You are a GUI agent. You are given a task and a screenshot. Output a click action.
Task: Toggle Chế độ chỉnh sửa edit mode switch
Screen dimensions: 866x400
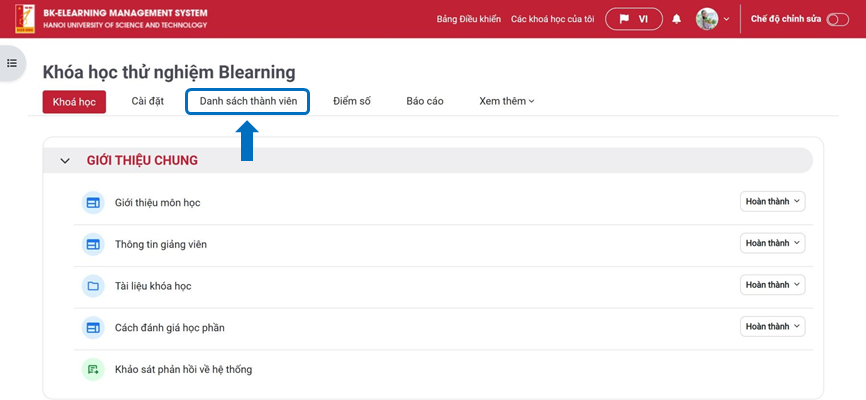point(837,19)
